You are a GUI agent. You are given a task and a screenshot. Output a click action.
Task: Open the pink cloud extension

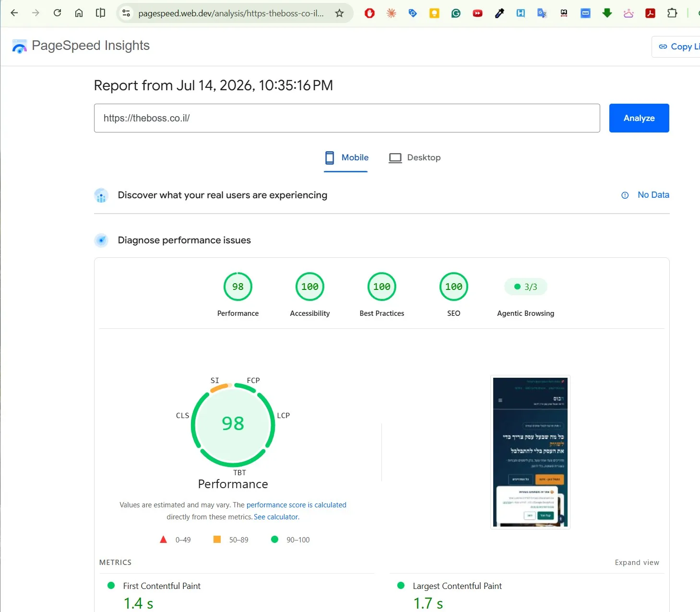click(x=629, y=13)
